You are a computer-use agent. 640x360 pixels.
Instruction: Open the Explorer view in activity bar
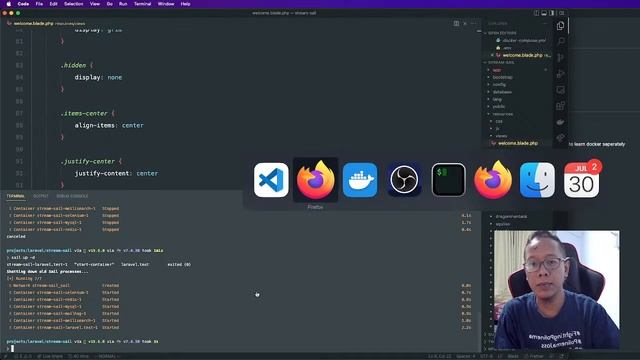click(560, 26)
